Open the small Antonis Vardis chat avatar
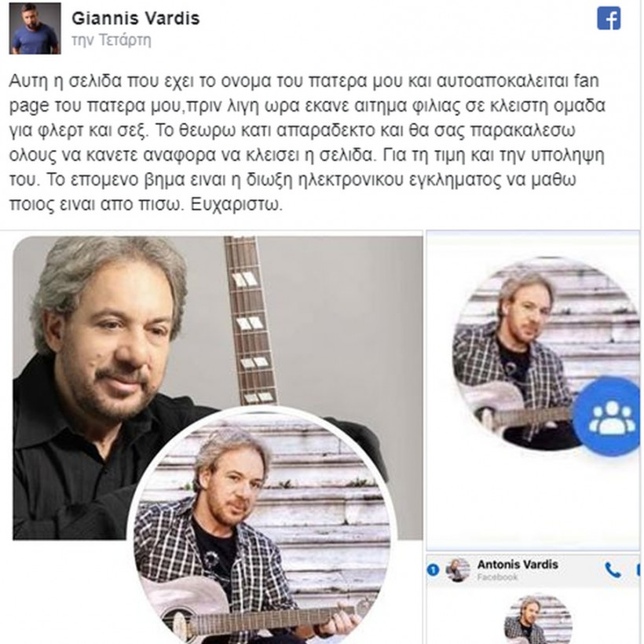Image resolution: width=644 pixels, height=644 pixels. click(x=458, y=570)
